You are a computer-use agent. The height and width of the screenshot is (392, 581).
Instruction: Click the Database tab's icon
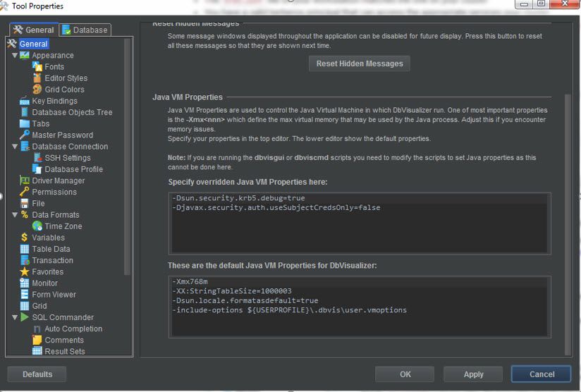67,30
